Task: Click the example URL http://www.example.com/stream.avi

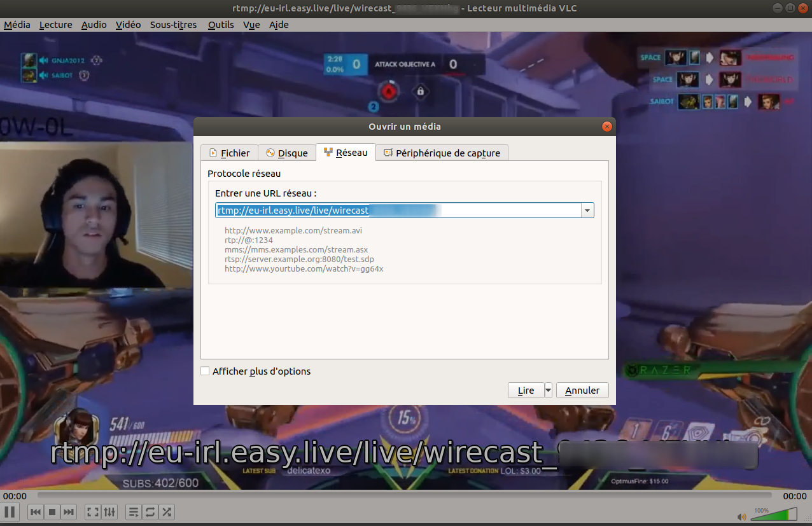Action: pos(293,230)
